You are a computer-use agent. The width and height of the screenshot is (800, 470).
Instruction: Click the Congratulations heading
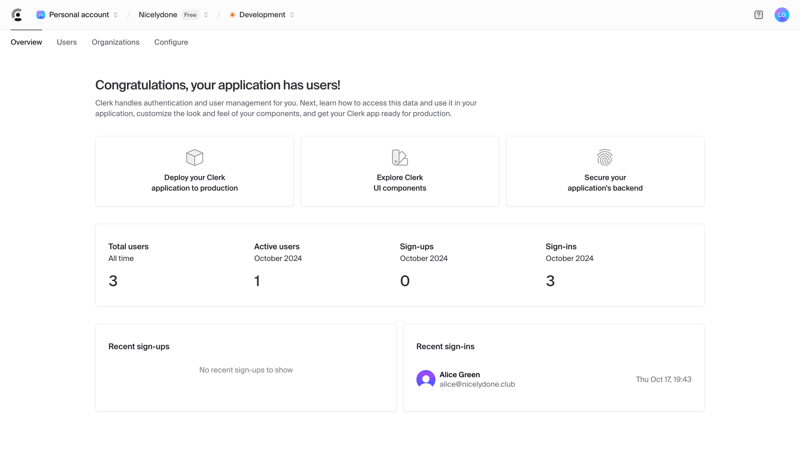click(x=217, y=85)
